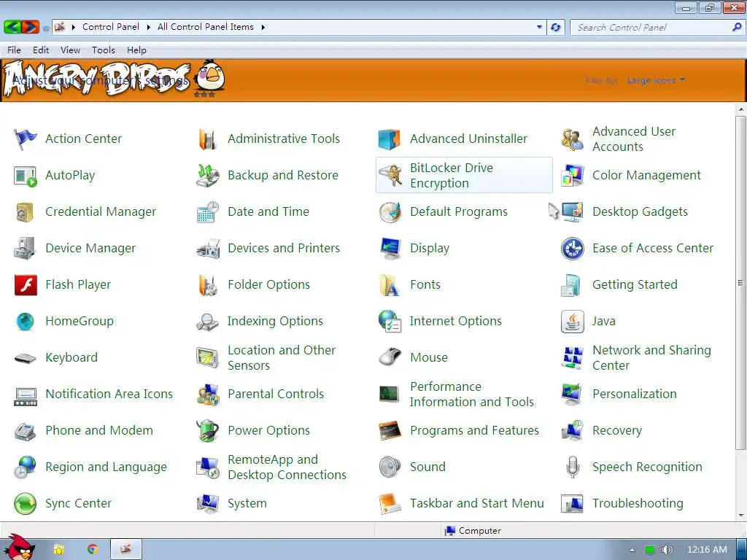Expand the All Control Panel Items breadcrumb arrow
747x560 pixels.
(x=263, y=27)
